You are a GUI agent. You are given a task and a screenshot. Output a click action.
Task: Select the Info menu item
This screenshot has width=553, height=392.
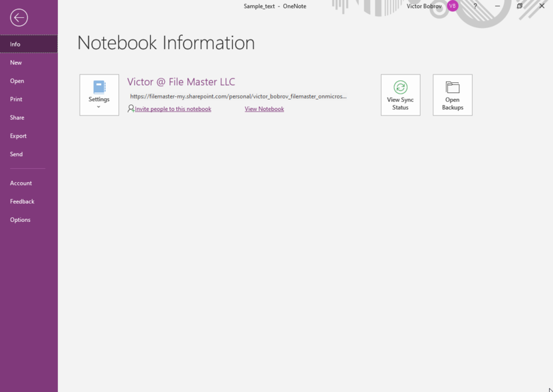(x=29, y=44)
